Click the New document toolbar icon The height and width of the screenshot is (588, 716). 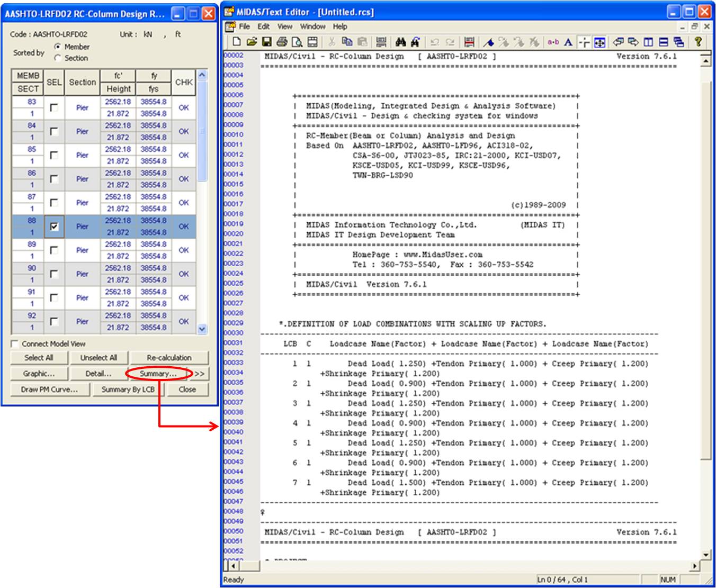click(237, 42)
